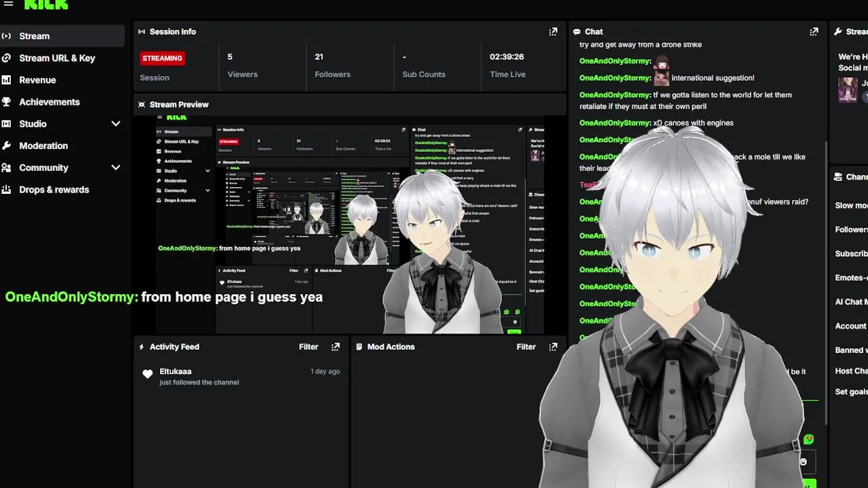The height and width of the screenshot is (488, 868).
Task: Click the Stream Preview header icon
Action: pyautogui.click(x=142, y=104)
